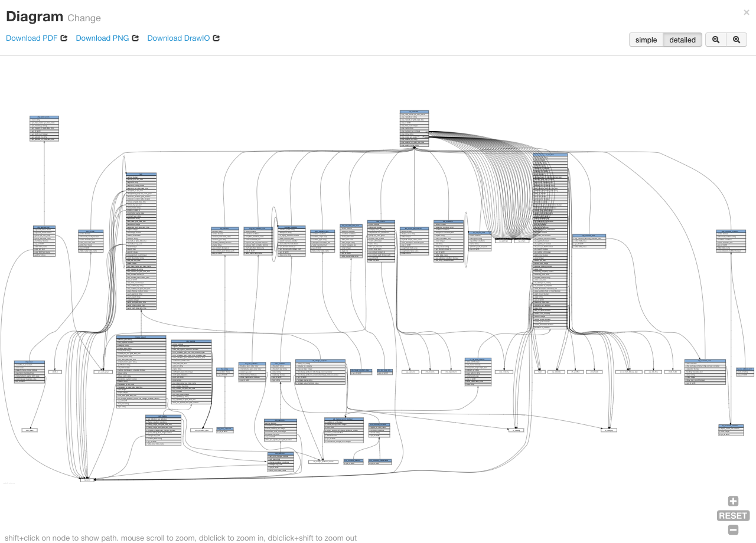Select the task table node header
The image size is (756, 543).
(x=141, y=174)
